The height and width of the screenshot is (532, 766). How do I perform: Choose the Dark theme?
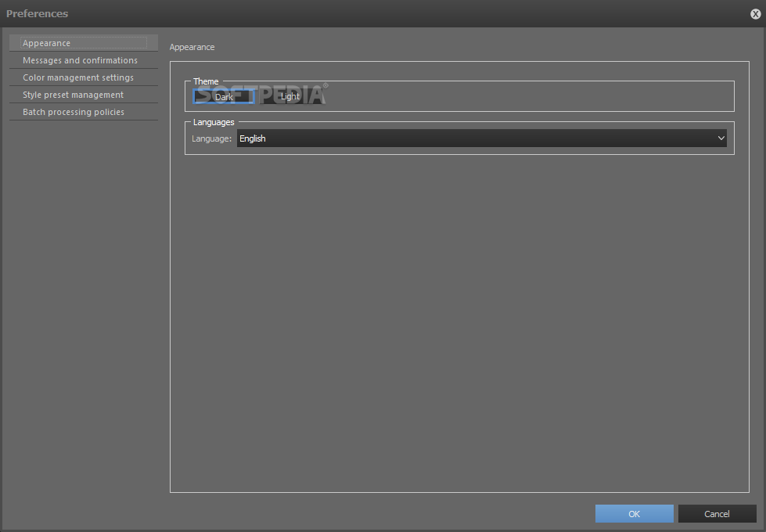coord(224,97)
